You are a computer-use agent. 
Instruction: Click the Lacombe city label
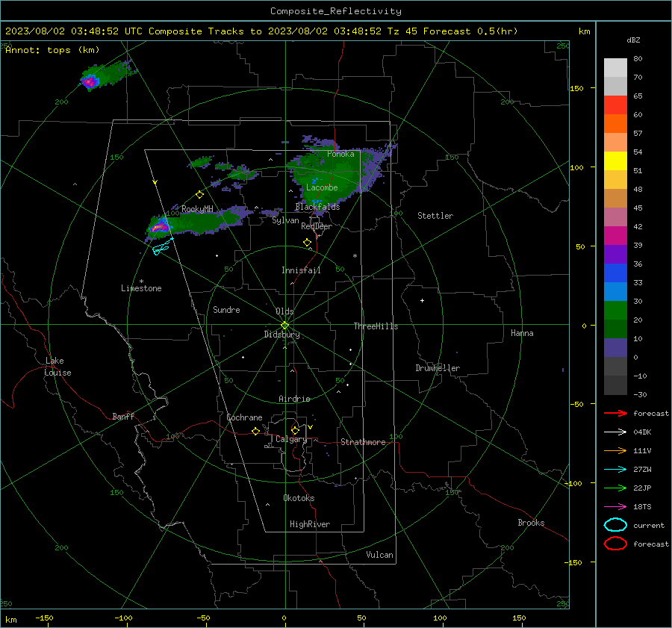click(x=322, y=187)
